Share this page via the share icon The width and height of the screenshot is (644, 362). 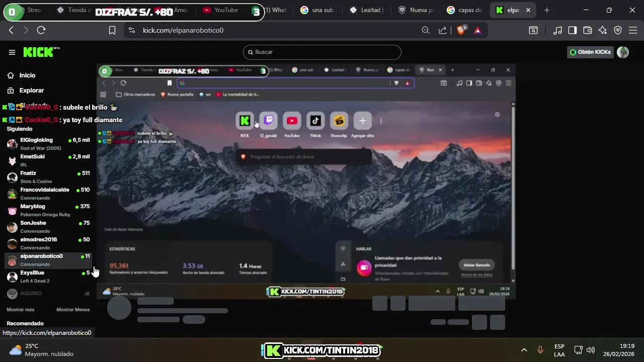[x=443, y=30]
